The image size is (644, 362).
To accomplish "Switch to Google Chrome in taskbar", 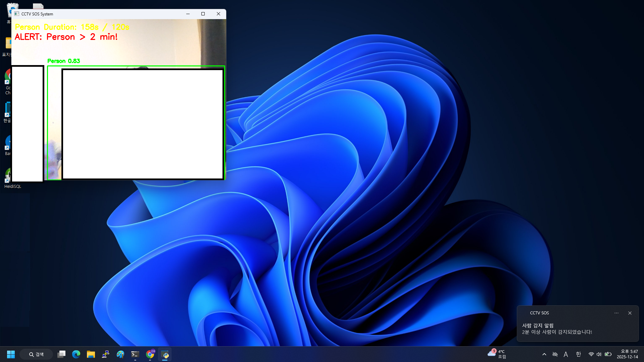I will pos(150,354).
